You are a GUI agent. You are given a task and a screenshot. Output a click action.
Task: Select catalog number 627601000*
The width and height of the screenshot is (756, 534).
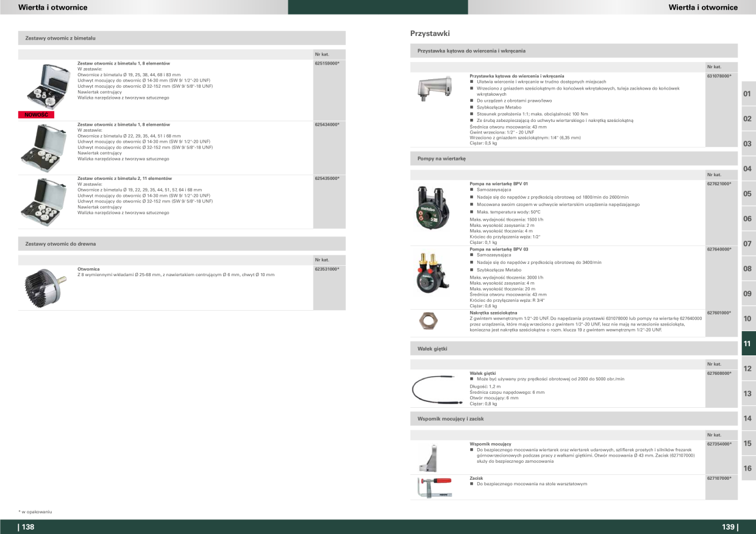(719, 313)
